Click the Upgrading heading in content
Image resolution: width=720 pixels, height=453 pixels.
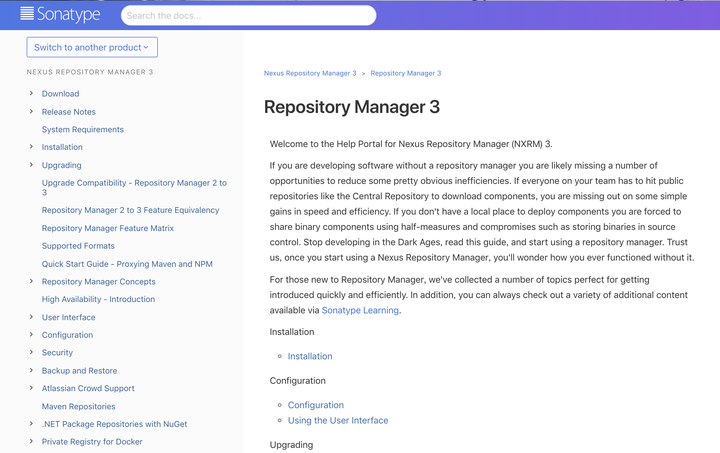[292, 445]
